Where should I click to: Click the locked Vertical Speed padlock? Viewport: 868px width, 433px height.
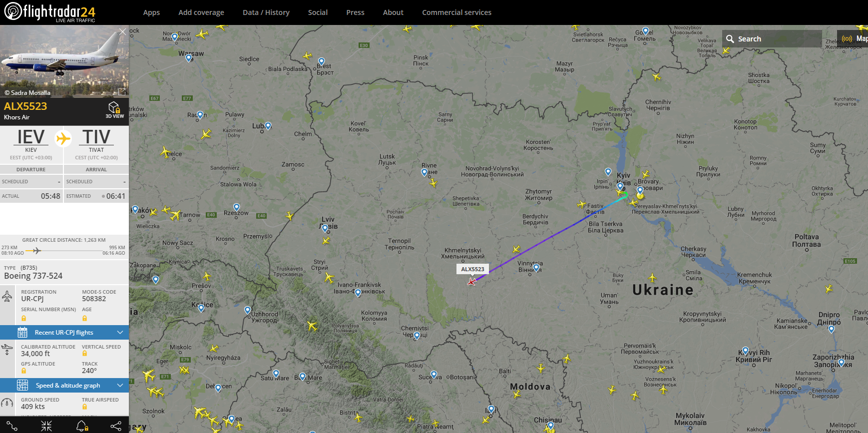[x=84, y=354]
